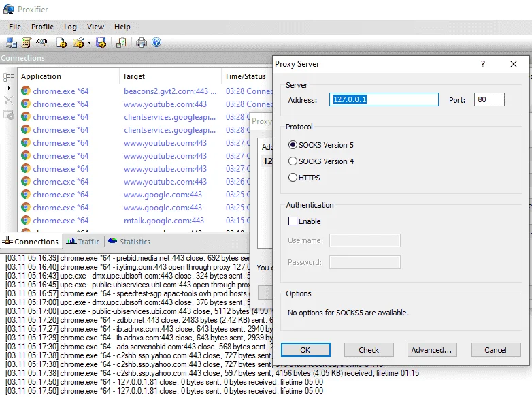
Task: Expand the Open Profile dropdown arrow
Action: click(89, 43)
